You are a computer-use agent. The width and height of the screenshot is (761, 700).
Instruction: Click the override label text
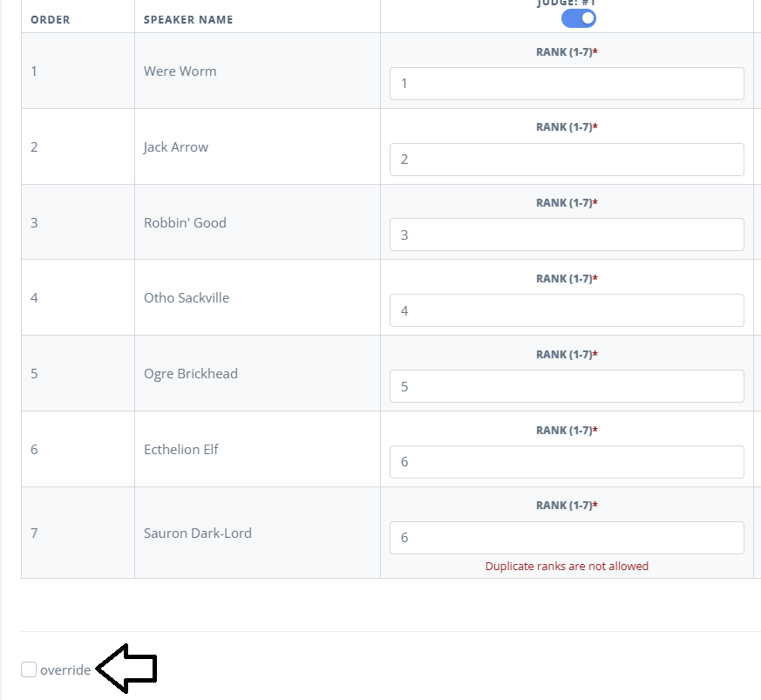tap(65, 669)
